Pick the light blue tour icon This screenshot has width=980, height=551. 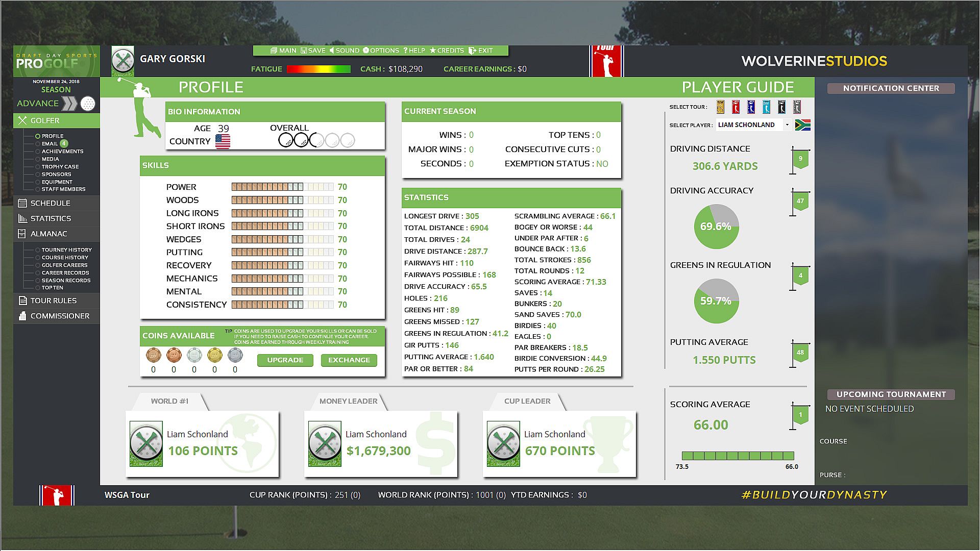point(767,107)
